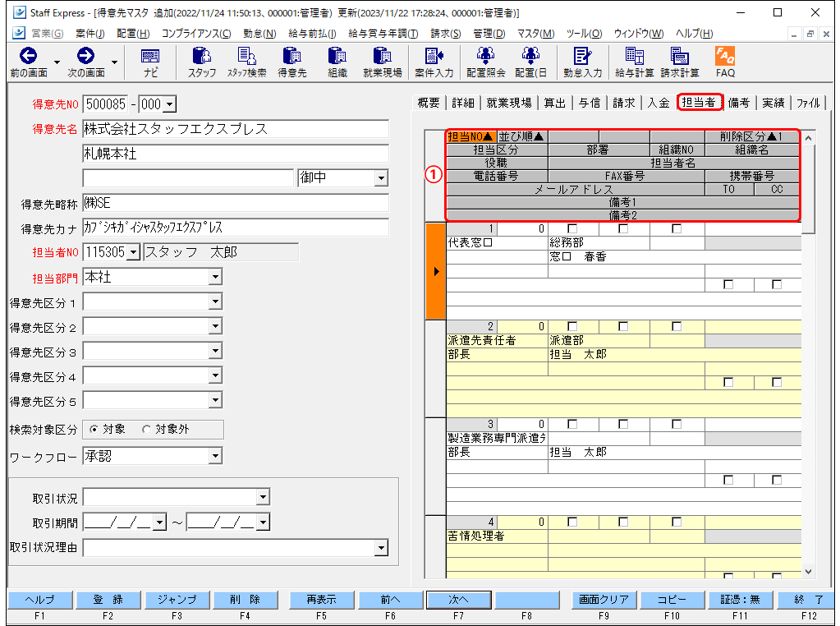Image resolution: width=840 pixels, height=626 pixels.
Task: Click the 登録 F2 button
Action: pos(108,600)
